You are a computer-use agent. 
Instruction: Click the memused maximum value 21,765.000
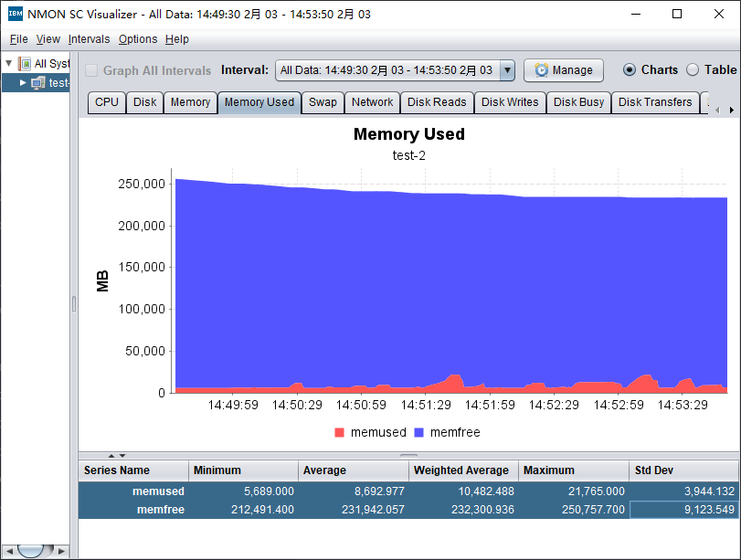(x=597, y=491)
